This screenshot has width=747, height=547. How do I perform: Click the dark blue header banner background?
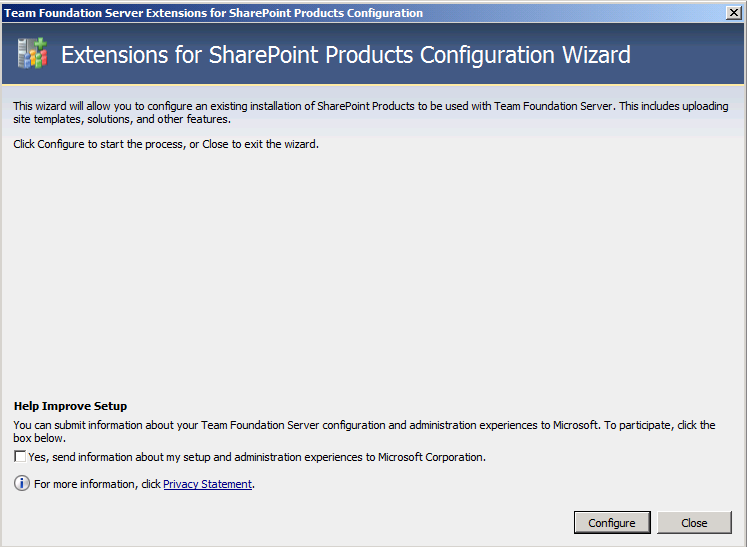click(x=686, y=53)
